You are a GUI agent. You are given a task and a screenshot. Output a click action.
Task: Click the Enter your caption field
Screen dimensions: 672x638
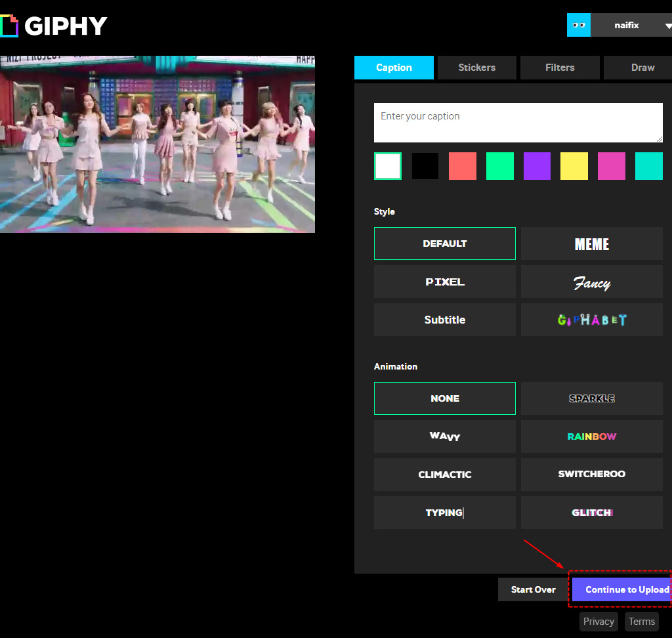[518, 123]
